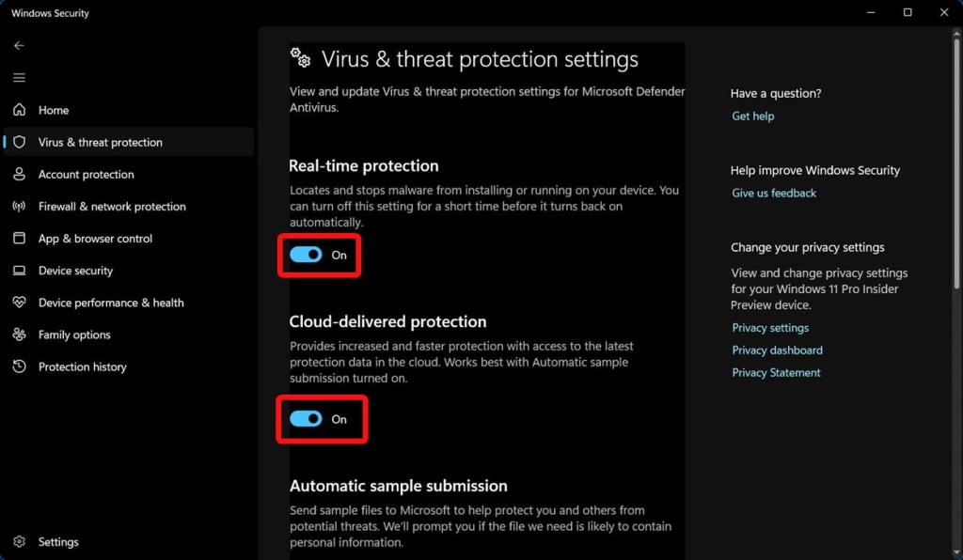
Task: Give feedback via Give us feedback link
Action: (x=773, y=193)
